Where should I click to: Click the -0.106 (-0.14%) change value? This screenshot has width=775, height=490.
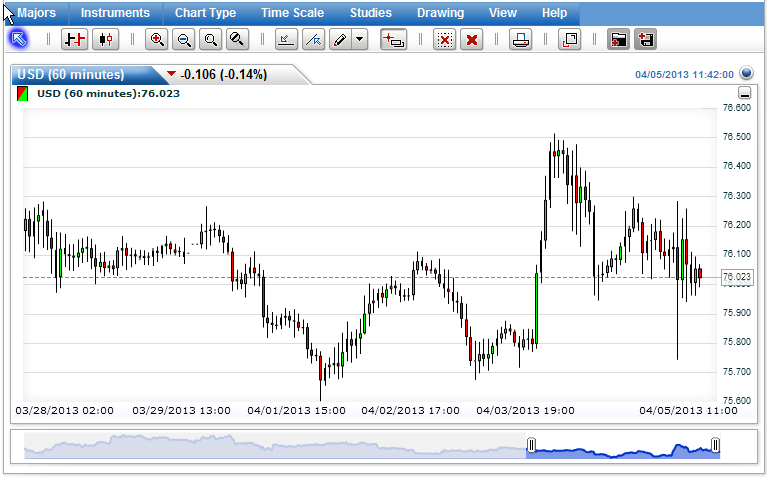click(223, 75)
